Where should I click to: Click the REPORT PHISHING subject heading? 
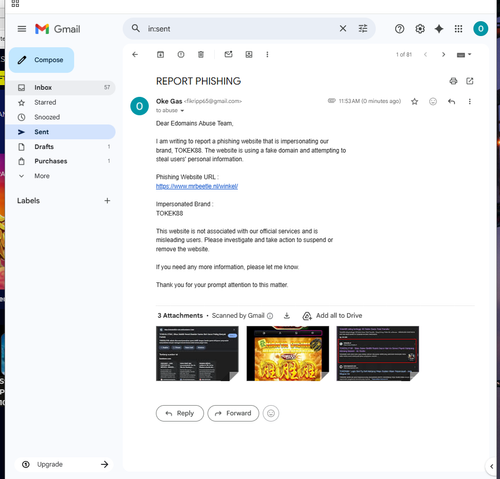click(198, 81)
